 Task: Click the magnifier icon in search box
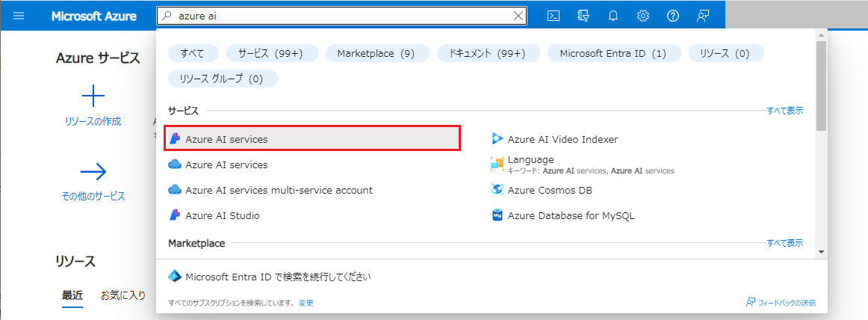(x=167, y=16)
